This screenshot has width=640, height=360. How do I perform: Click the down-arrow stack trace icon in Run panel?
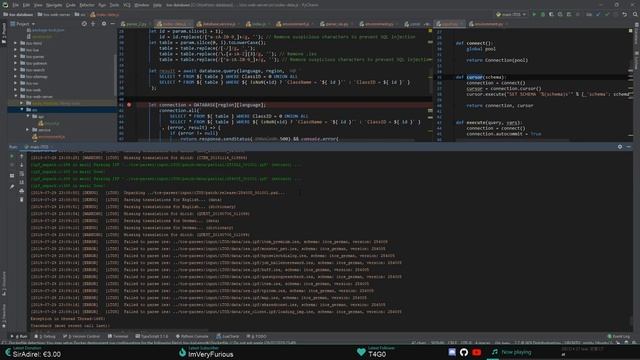coord(22,165)
